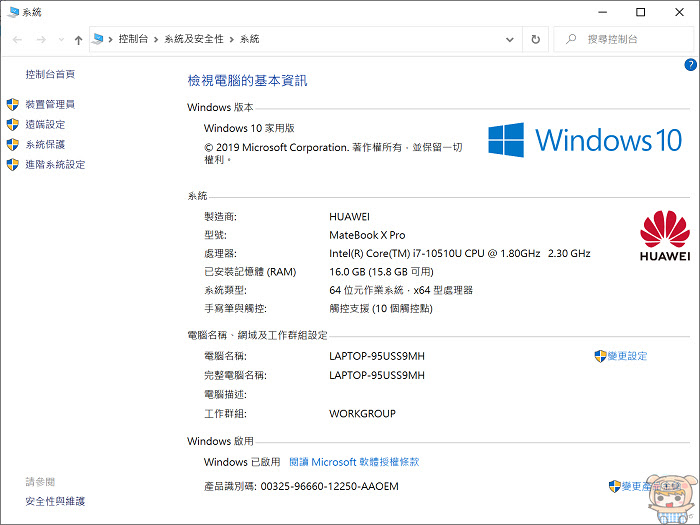Open 系統保護 in sidebar
Screen dimensions: 700x525
(45, 145)
